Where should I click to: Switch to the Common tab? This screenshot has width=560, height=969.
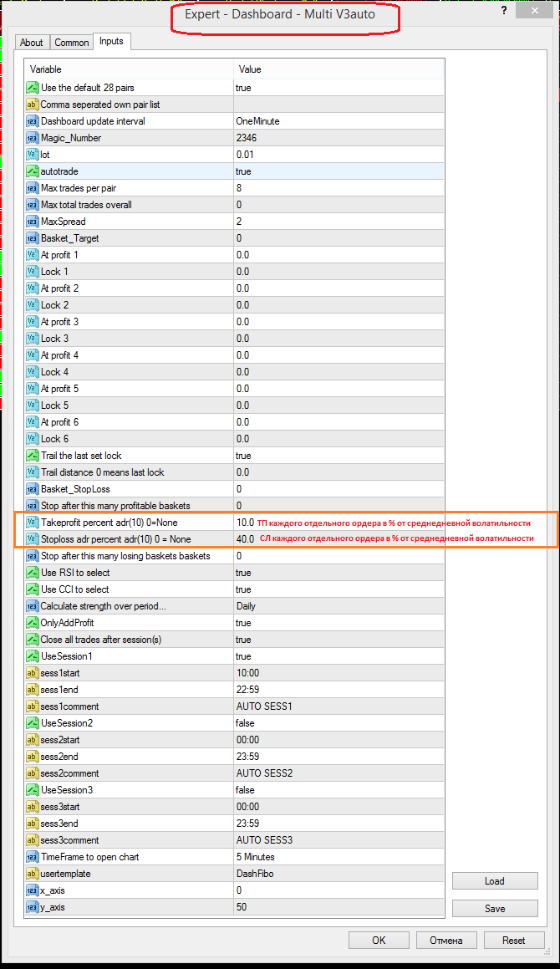[72, 42]
